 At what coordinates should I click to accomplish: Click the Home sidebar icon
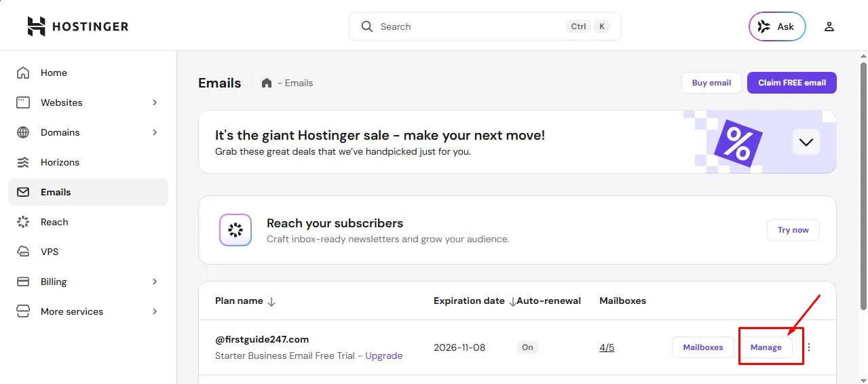click(23, 73)
